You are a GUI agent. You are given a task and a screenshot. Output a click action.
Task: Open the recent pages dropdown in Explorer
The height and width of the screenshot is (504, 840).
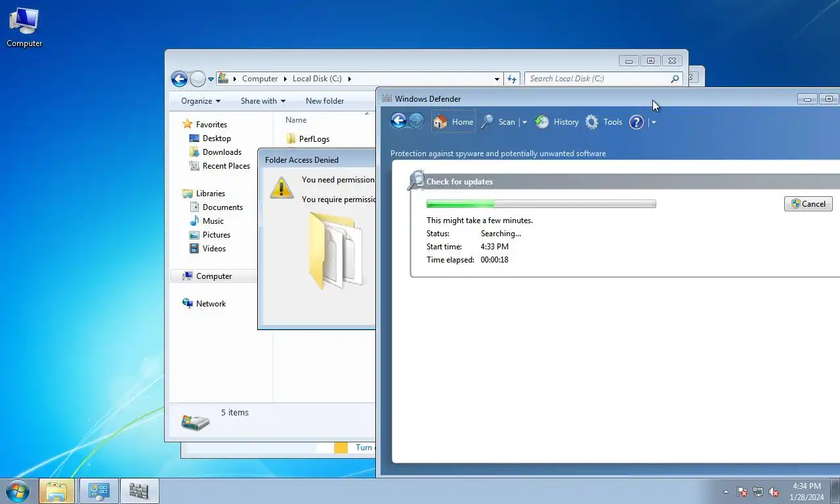(x=211, y=79)
